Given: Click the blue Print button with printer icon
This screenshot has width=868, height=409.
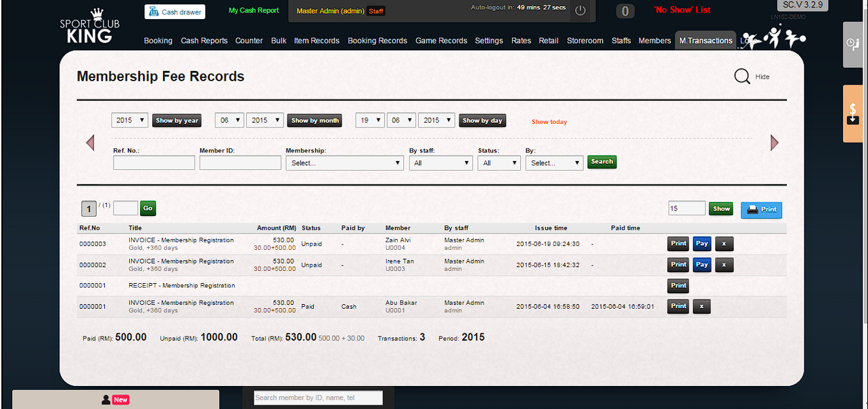Looking at the screenshot, I should coord(761,209).
